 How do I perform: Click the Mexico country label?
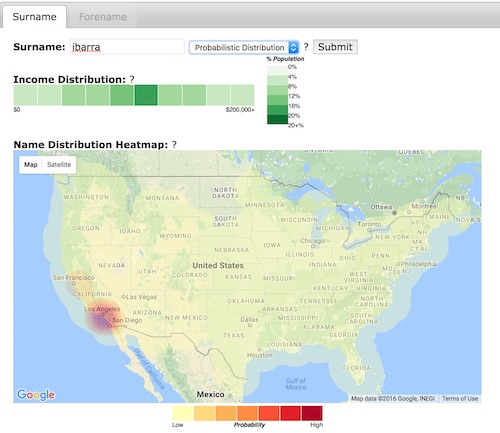[210, 394]
